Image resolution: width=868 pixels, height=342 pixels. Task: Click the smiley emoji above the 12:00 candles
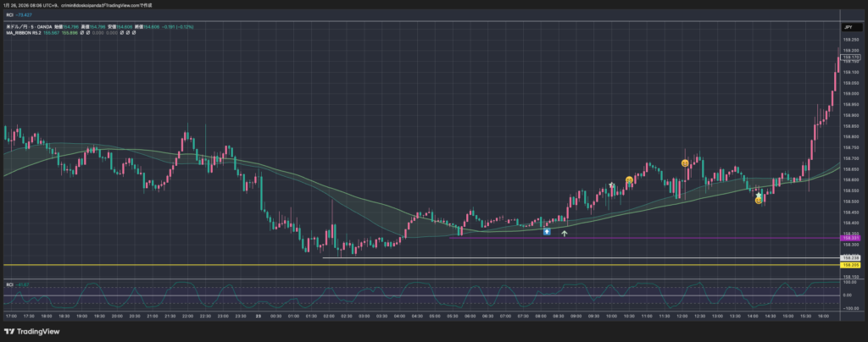coord(685,163)
